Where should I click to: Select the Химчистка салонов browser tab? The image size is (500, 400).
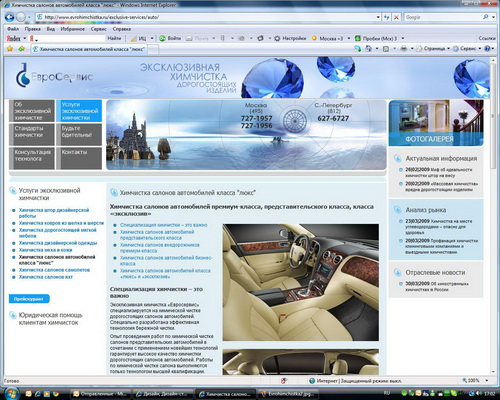(89, 49)
